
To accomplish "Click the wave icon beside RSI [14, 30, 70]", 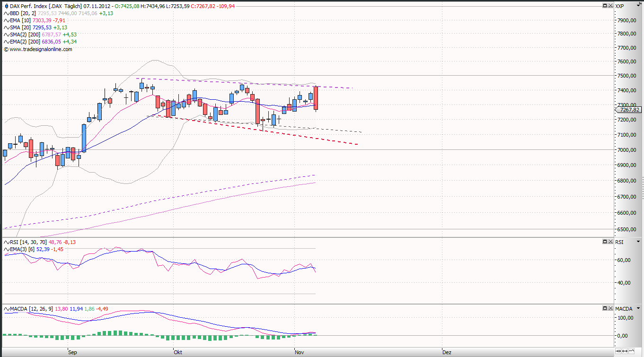I will pos(6,242).
